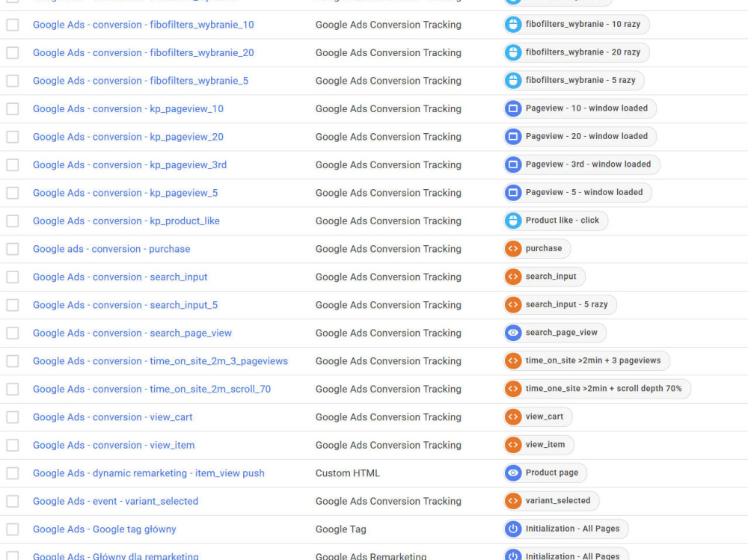Click the 'view_item' trigger chip label
The image size is (748, 560).
tap(545, 445)
